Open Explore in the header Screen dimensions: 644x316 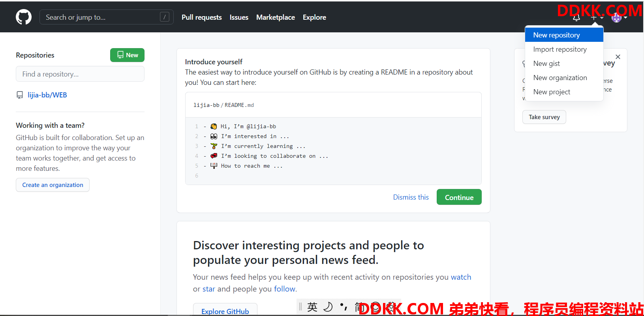(x=314, y=17)
